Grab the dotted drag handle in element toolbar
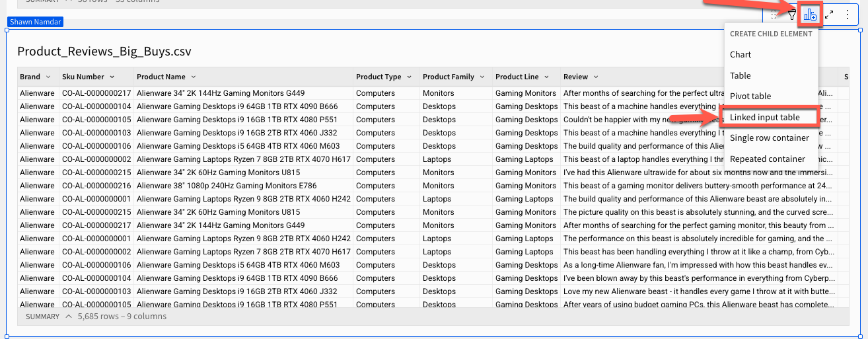Screen dimensions: 868x339 click(774, 15)
